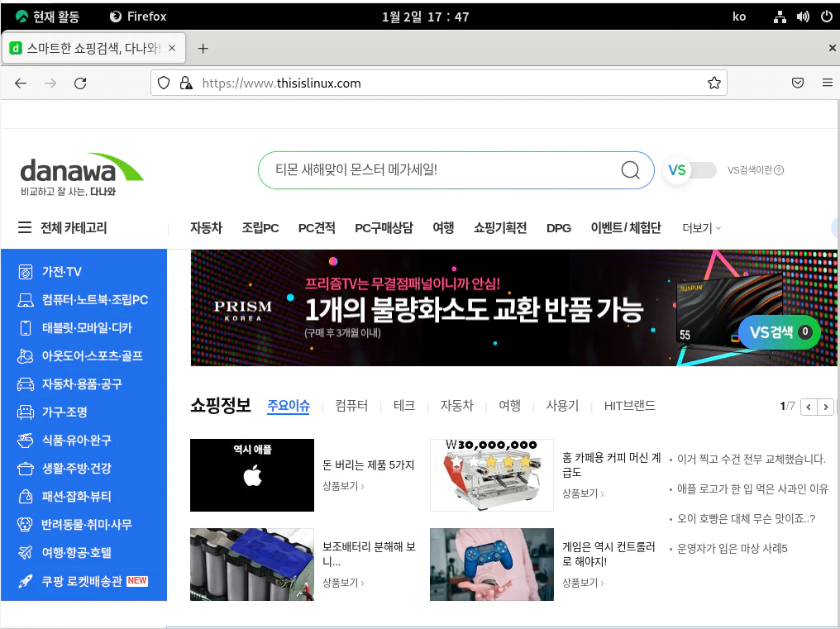Go to next 쇼핑정보 page arrow
This screenshot has height=629, width=840.
pyautogui.click(x=826, y=407)
